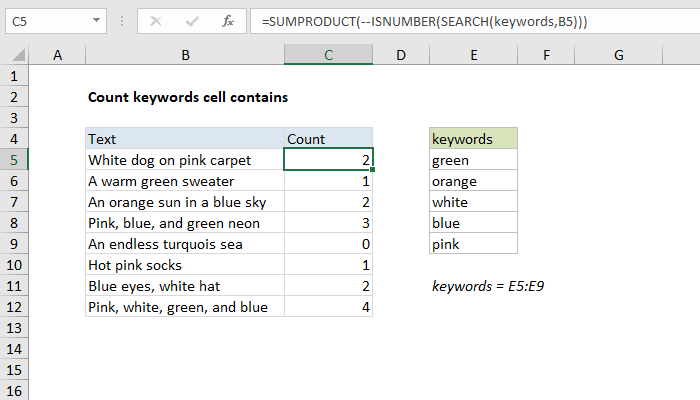Select cell 'A warm green sweater'
Screen dimensions: 700x400
click(185, 181)
